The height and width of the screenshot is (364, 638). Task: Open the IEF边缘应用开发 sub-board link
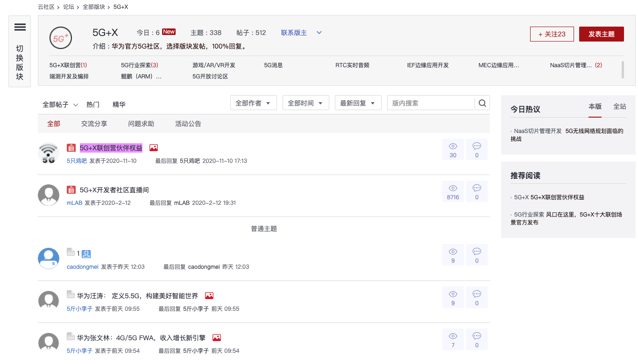pyautogui.click(x=428, y=65)
